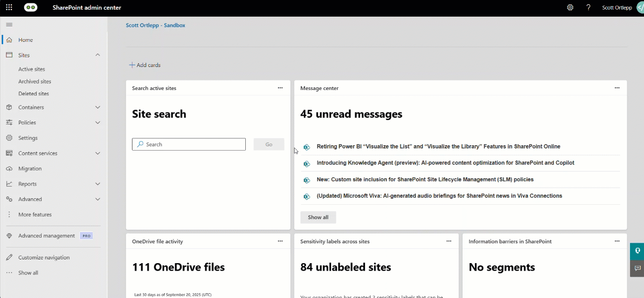Click the Migration cloud icon
The image size is (644, 298).
pos(9,168)
